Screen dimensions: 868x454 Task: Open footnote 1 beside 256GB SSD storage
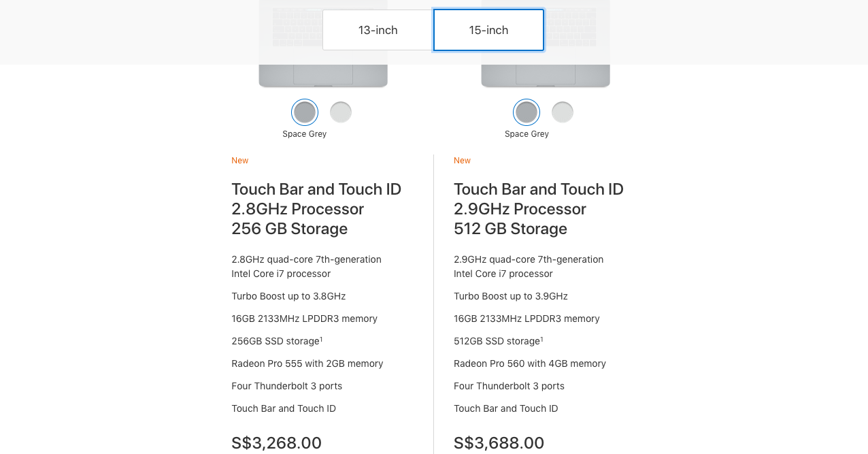[x=321, y=338]
